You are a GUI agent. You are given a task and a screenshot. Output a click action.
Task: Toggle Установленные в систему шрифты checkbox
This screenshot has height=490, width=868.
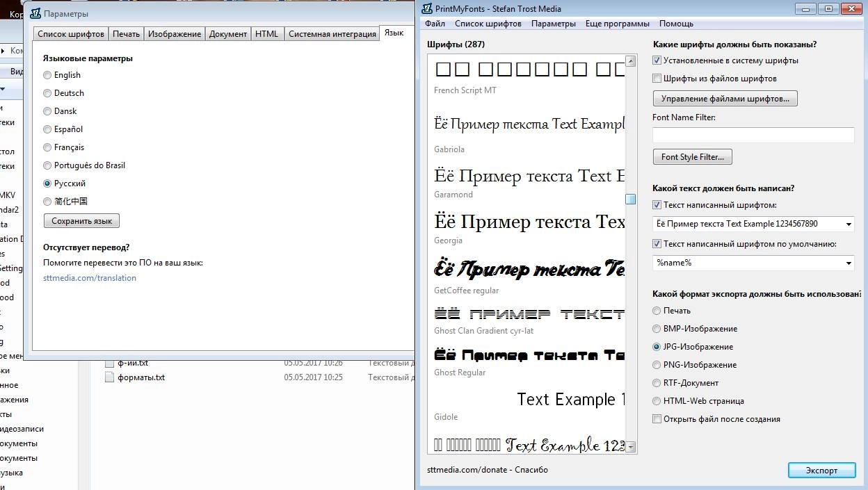coord(657,60)
